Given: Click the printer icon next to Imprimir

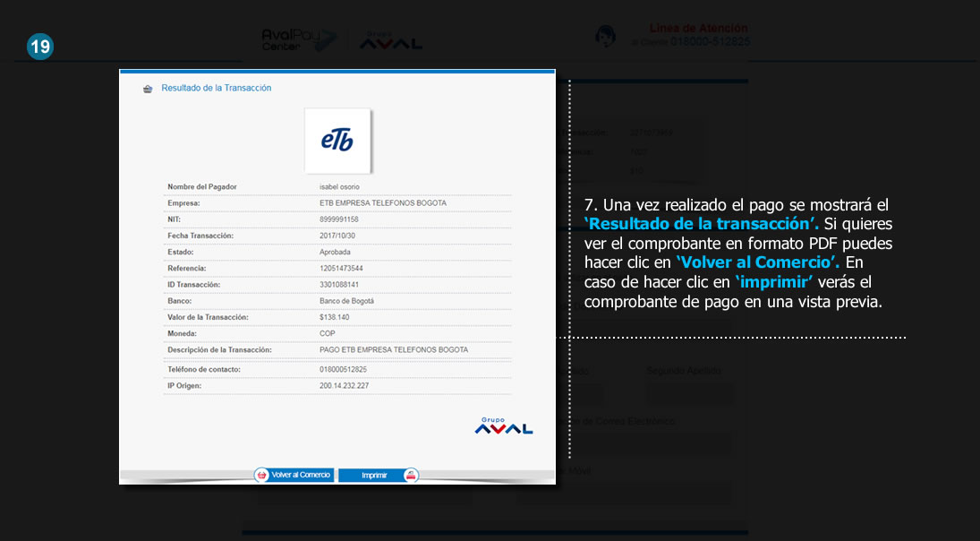Looking at the screenshot, I should tap(411, 475).
